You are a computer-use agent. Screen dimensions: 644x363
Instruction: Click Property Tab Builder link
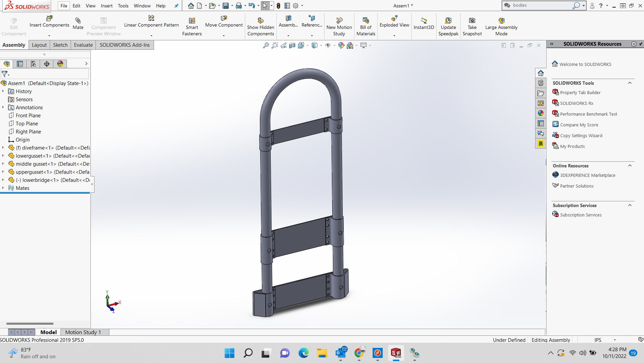pyautogui.click(x=580, y=92)
